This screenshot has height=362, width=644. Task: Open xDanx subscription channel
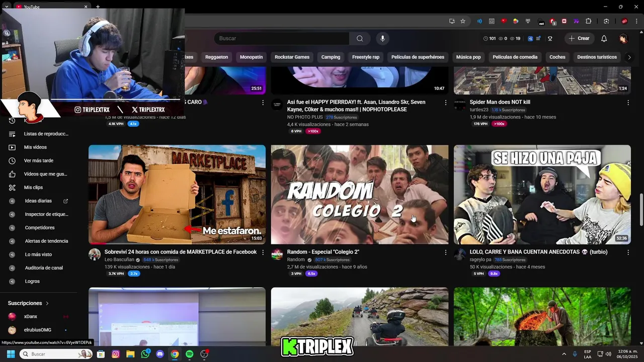39,317
